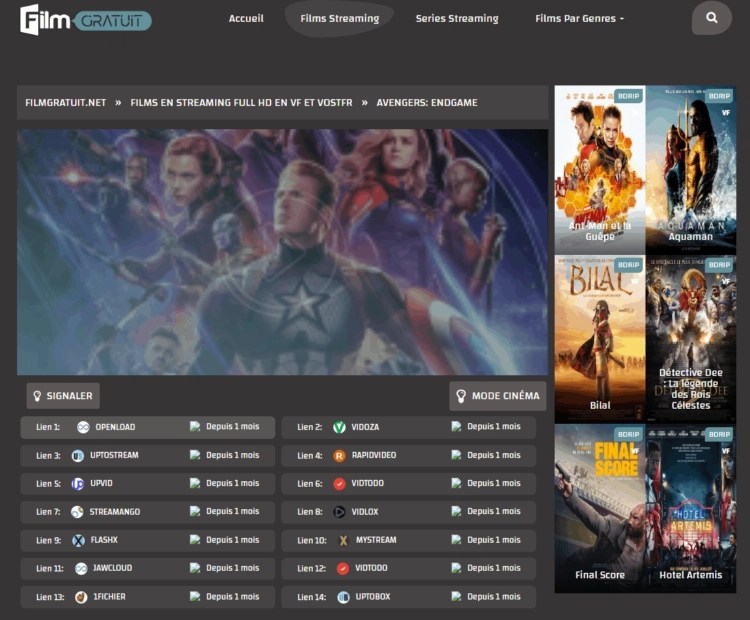Open the Aquaman movie poster
The height and width of the screenshot is (620, 750).
point(691,170)
